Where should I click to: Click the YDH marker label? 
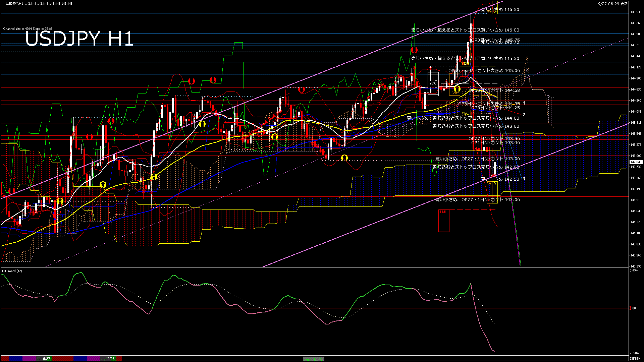pos(465,64)
